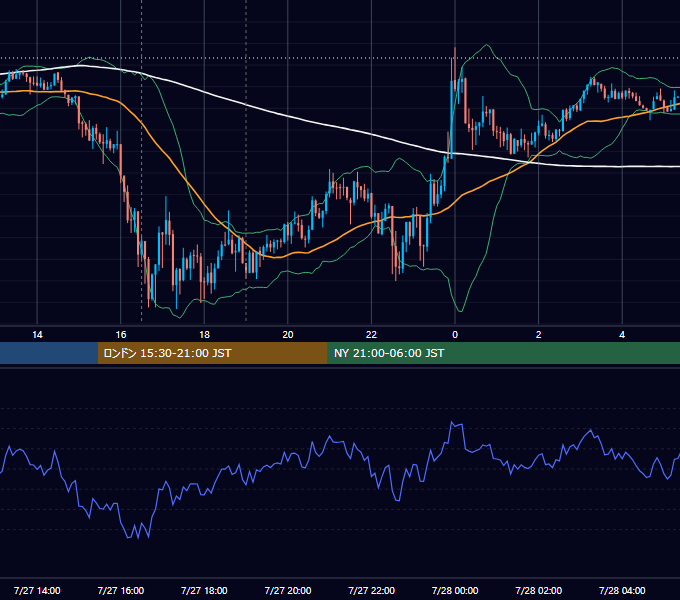Click the London 15:30-21:00 JST session band

pyautogui.click(x=212, y=353)
